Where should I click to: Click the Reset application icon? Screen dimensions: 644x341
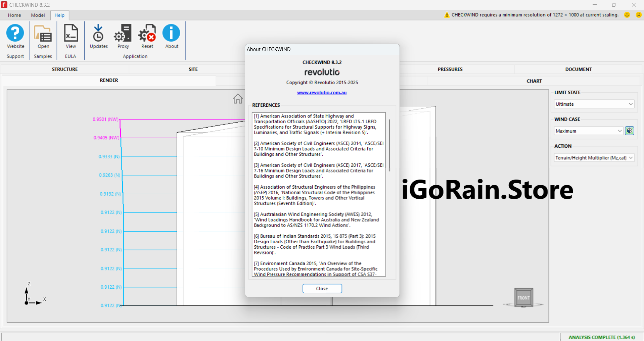click(x=147, y=33)
